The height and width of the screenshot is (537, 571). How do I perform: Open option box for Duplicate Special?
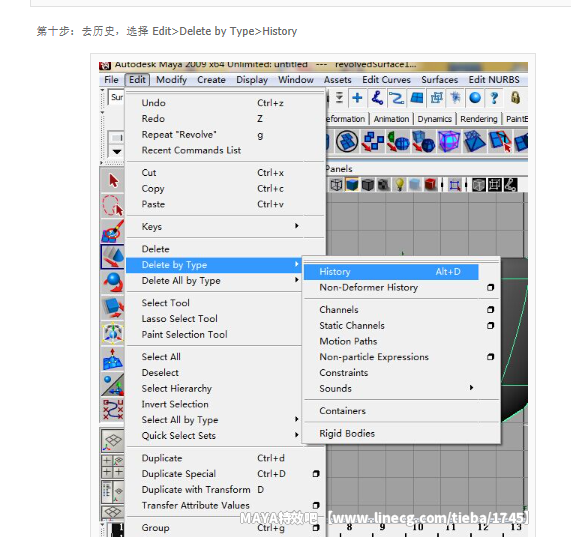pyautogui.click(x=316, y=474)
